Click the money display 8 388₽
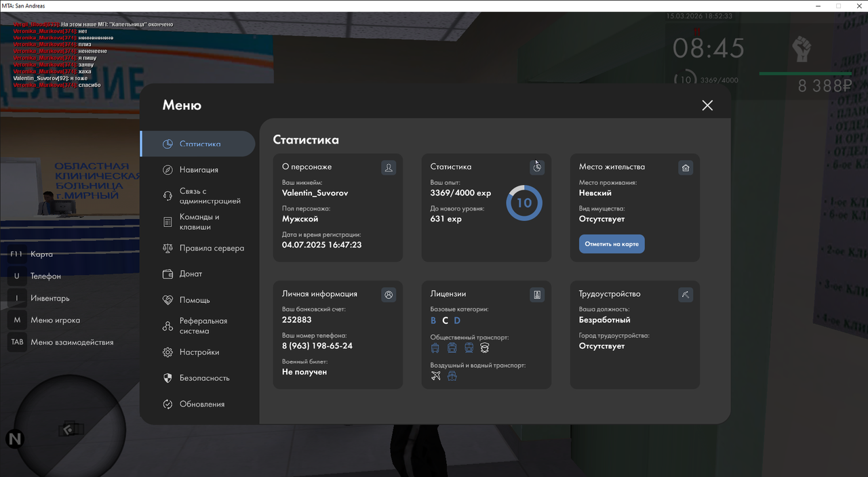Viewport: 868px width, 477px height. (x=825, y=86)
